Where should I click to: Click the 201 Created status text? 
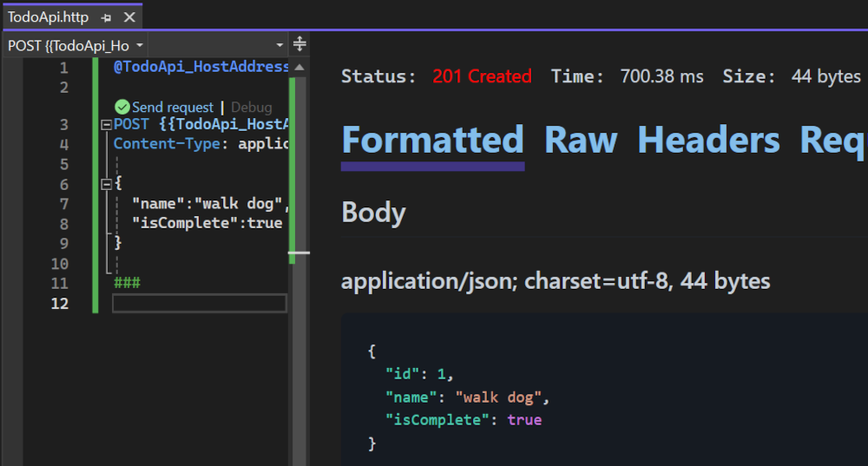[482, 76]
